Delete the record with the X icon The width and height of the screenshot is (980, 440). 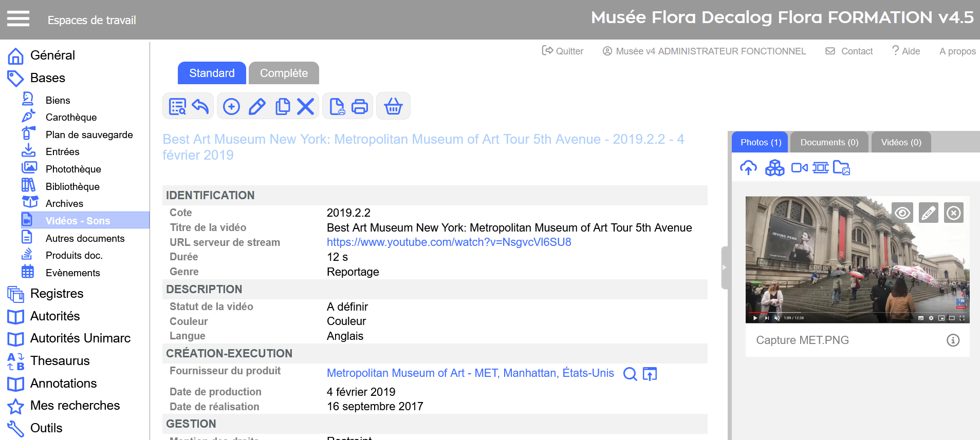click(306, 106)
